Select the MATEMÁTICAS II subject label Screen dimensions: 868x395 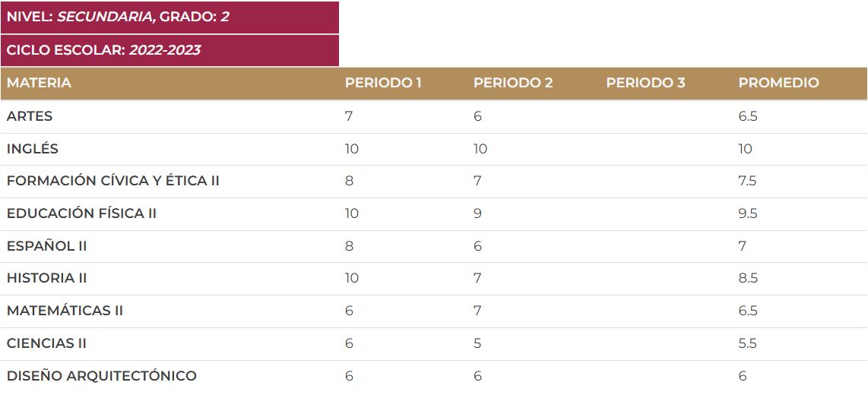[x=65, y=311]
